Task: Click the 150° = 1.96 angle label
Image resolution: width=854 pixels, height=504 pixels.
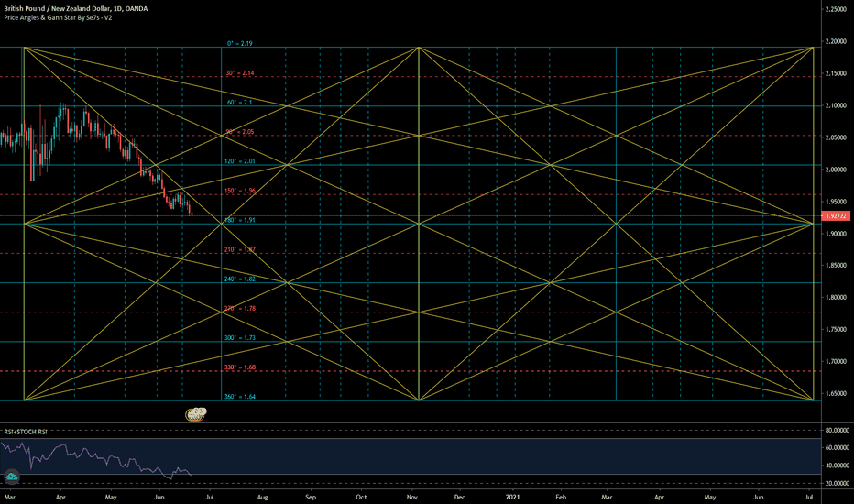Action: [x=240, y=191]
